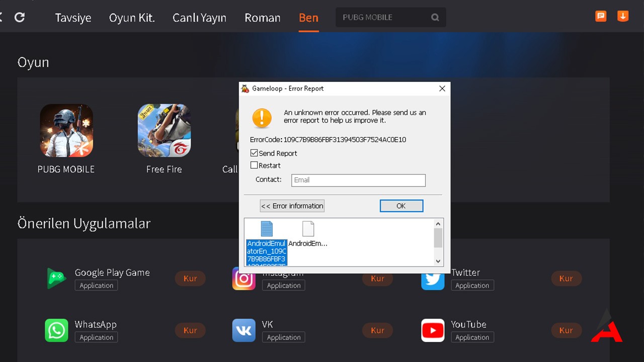The width and height of the screenshot is (644, 362).
Task: Click the Application tag under WhatsApp
Action: [96, 337]
